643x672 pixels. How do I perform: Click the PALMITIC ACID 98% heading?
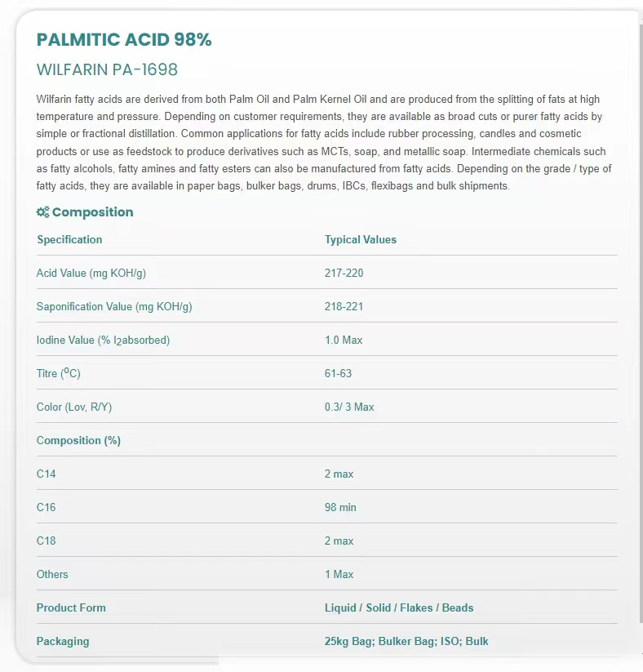(x=124, y=39)
